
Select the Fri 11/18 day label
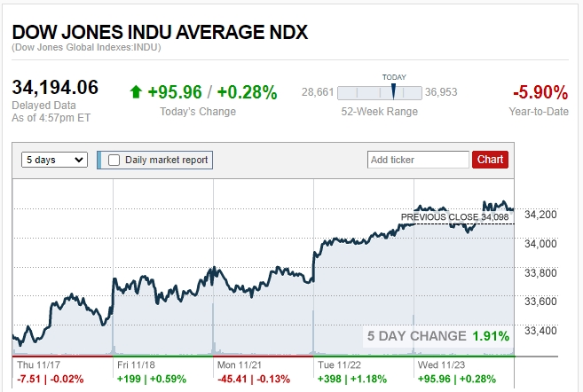tap(135, 364)
